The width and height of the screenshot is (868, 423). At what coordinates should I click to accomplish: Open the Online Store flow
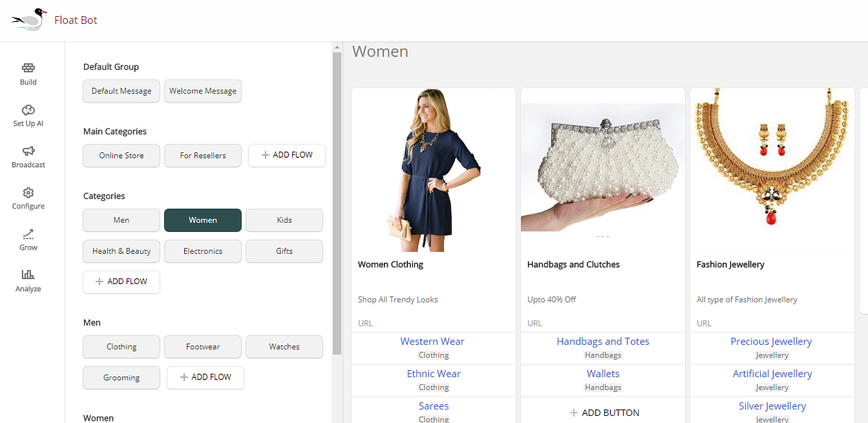121,156
